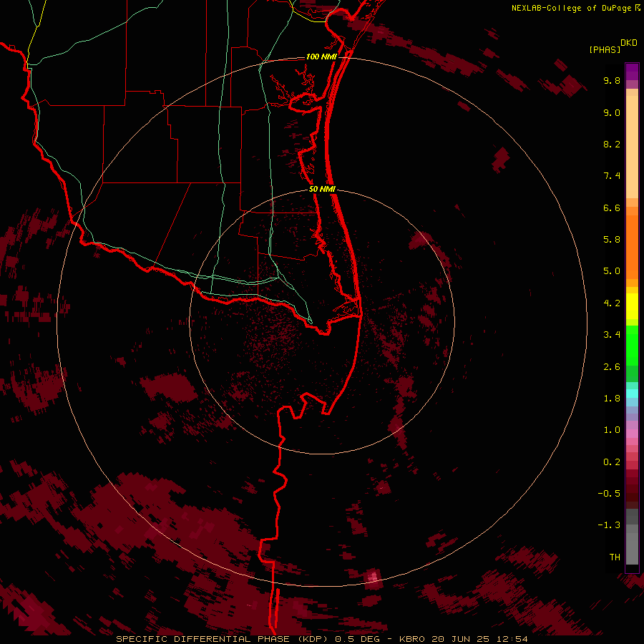Click the TH threshold label
Screen dimensions: 644x644
615,557
